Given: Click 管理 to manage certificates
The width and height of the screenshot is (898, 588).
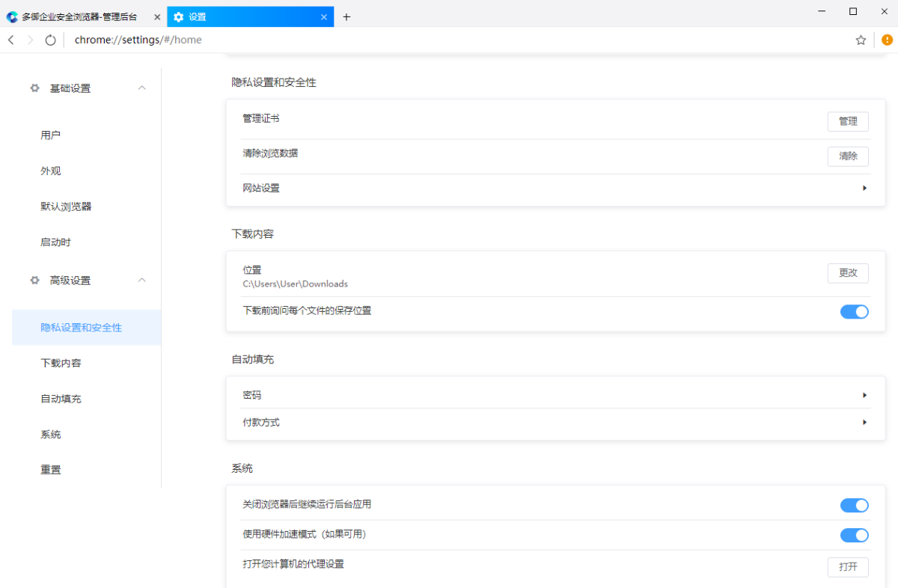Looking at the screenshot, I should 848,121.
